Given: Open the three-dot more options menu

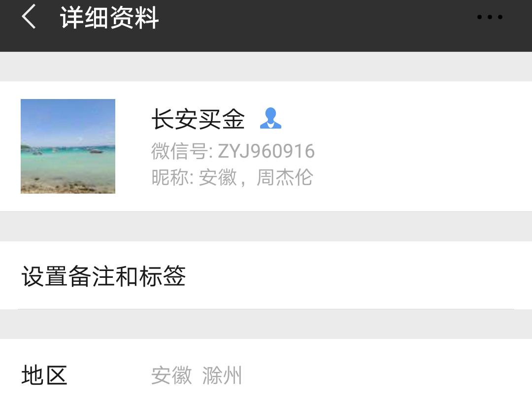Looking at the screenshot, I should pyautogui.click(x=490, y=17).
